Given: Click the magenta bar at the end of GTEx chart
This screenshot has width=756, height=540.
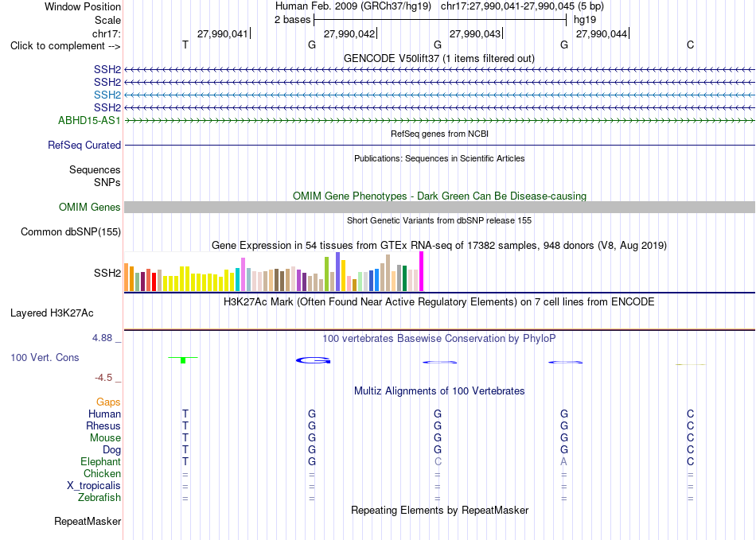Looking at the screenshot, I should tap(422, 271).
